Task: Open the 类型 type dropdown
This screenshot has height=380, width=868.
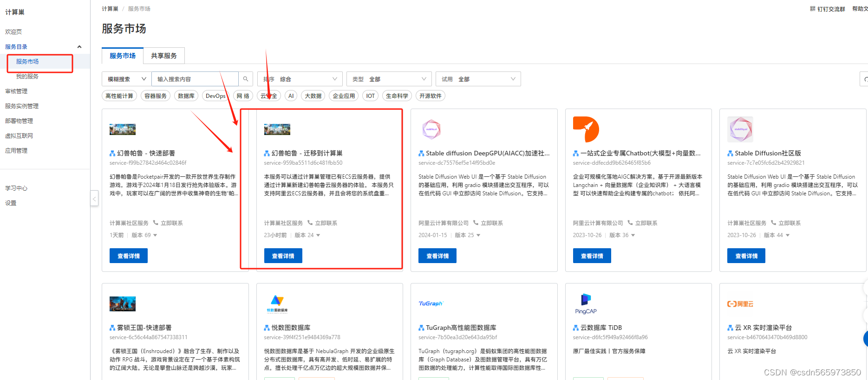Action: pyautogui.click(x=389, y=79)
